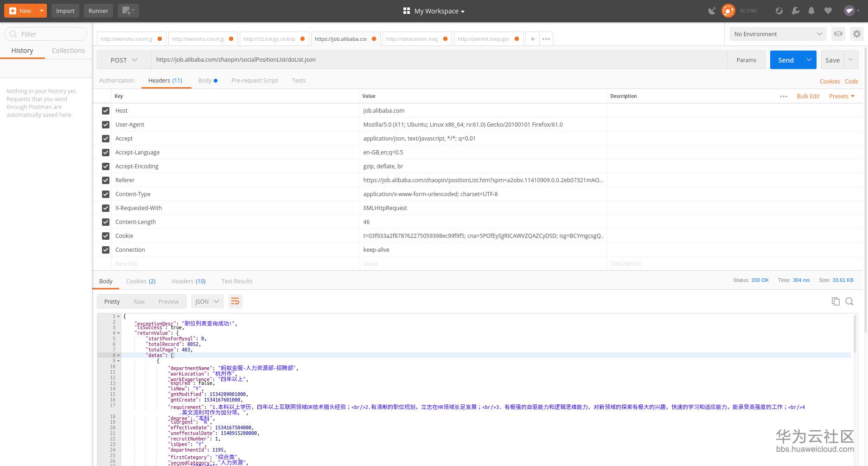Uncheck the Host header checkbox

click(x=106, y=111)
